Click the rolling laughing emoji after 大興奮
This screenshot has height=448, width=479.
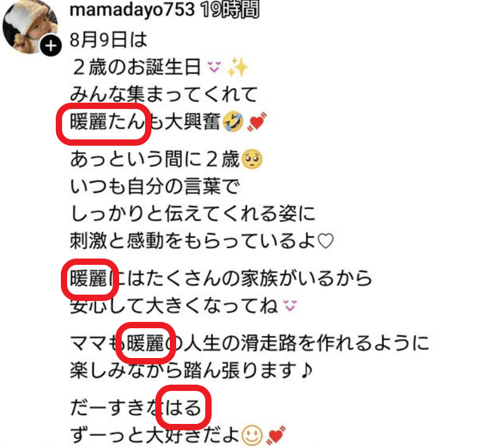(233, 122)
